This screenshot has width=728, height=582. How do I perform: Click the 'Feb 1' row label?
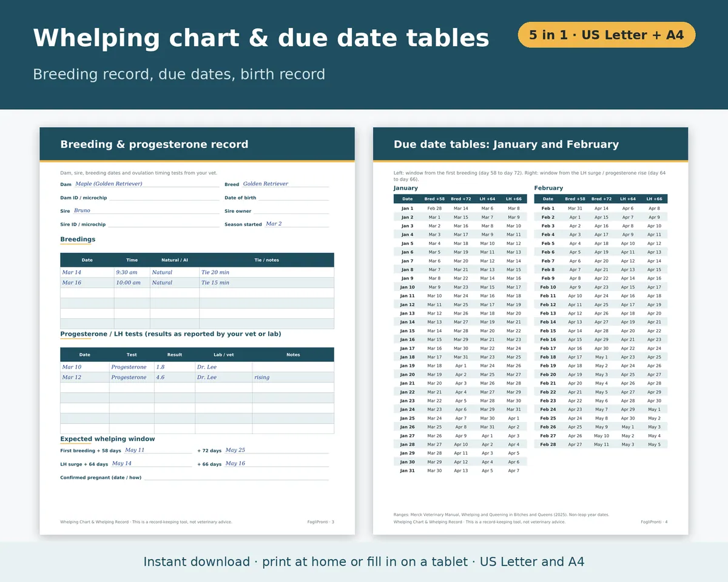coord(548,209)
